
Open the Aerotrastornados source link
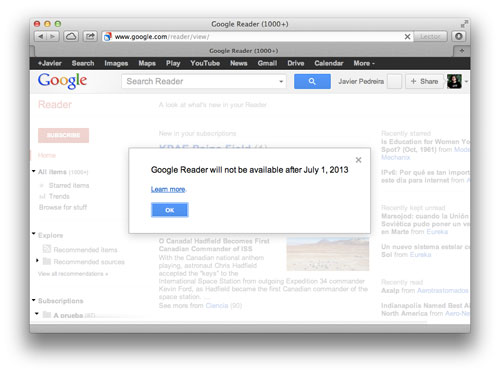[x=443, y=291]
